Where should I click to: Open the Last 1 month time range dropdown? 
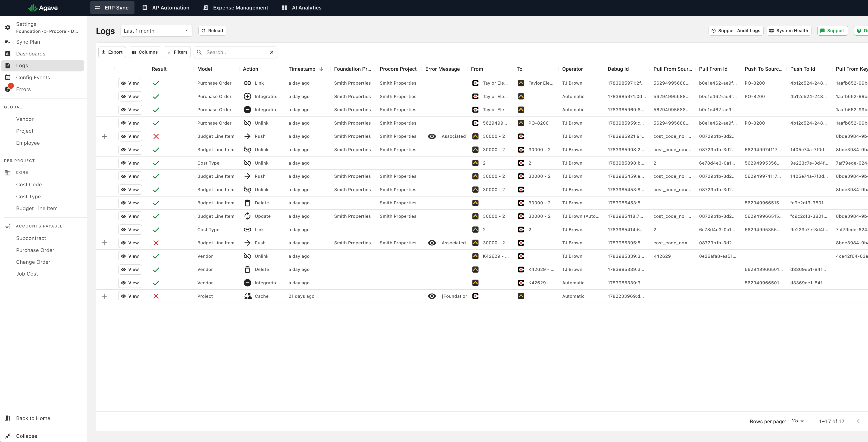tap(156, 31)
